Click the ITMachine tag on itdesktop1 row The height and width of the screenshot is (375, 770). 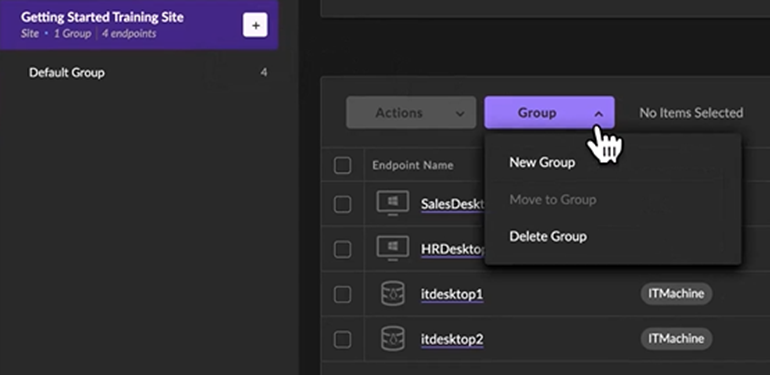point(676,294)
